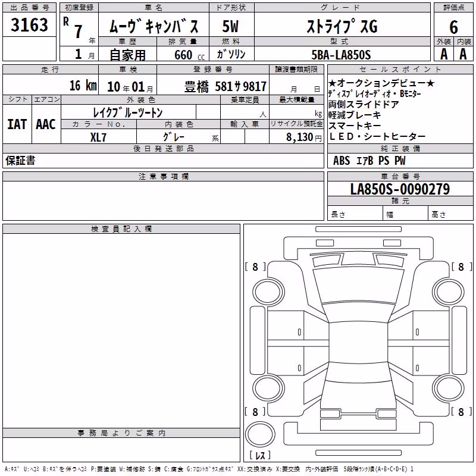Select the 両側スライドドア sales point
476x476 pixels.
click(x=364, y=105)
